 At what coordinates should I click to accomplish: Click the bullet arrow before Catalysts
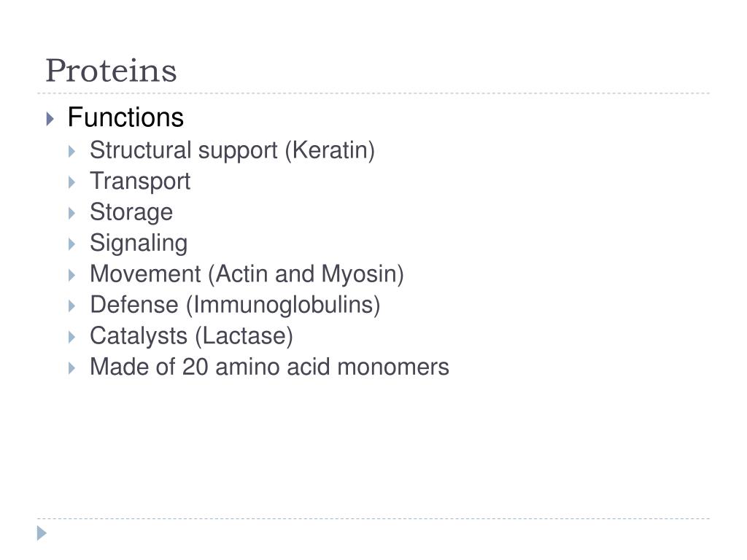[72, 337]
